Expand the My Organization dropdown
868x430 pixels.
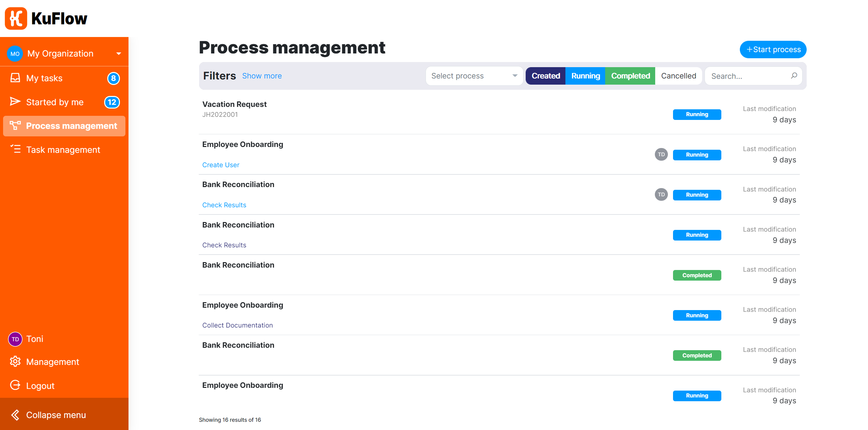pyautogui.click(x=118, y=53)
